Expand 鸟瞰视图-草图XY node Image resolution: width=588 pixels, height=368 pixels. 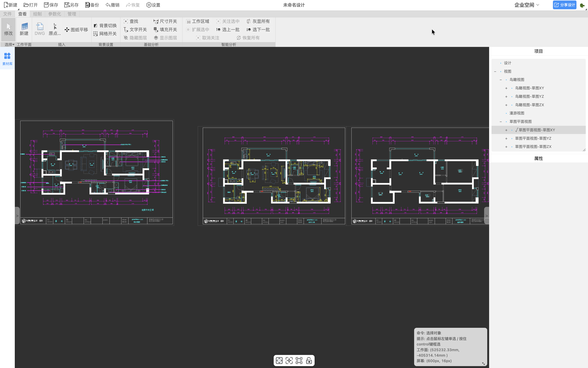point(506,88)
